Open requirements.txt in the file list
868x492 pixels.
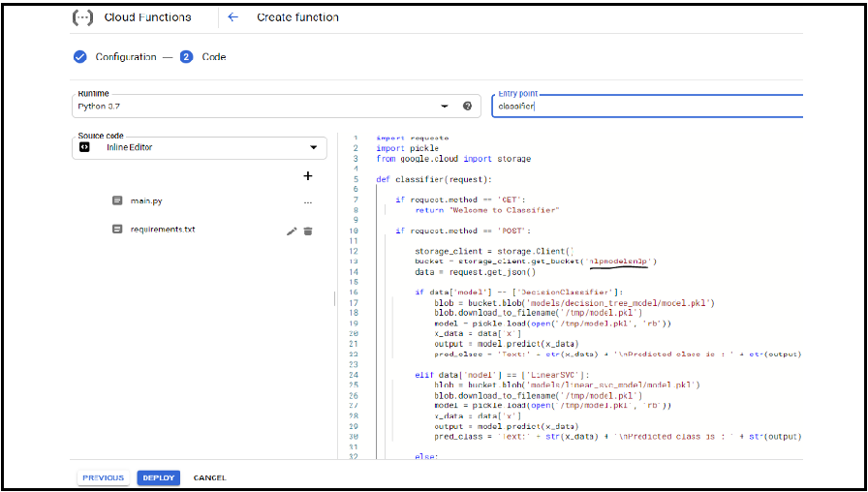163,230
